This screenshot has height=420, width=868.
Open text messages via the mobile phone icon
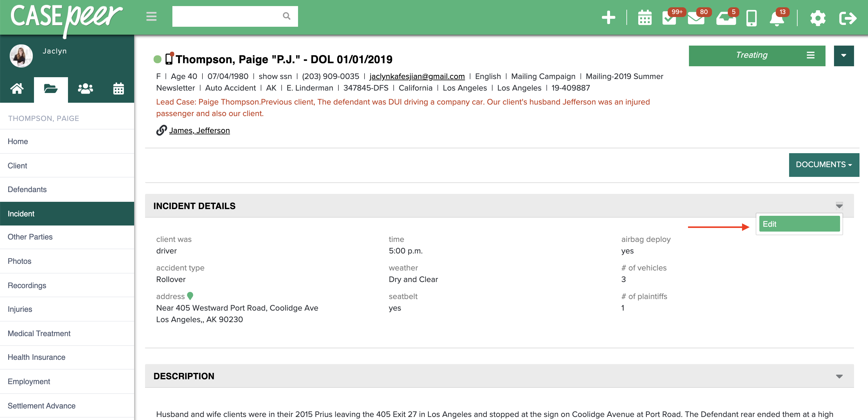click(x=751, y=19)
